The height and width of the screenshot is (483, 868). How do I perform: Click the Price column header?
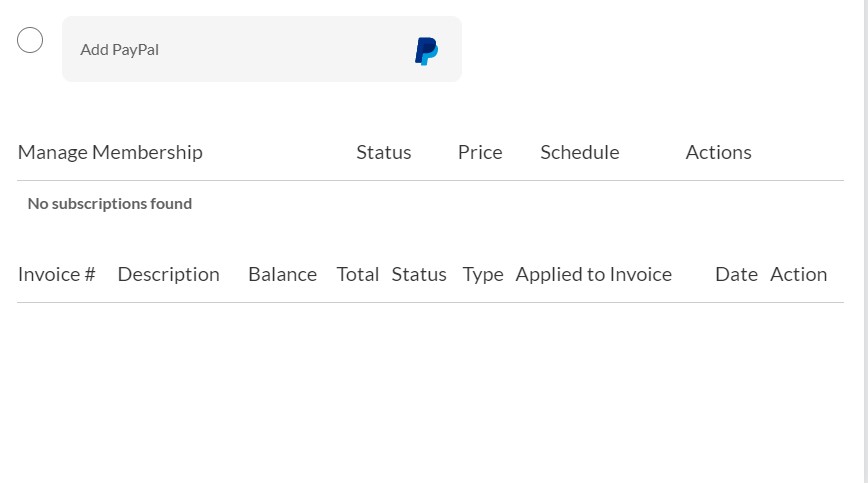pyautogui.click(x=480, y=152)
